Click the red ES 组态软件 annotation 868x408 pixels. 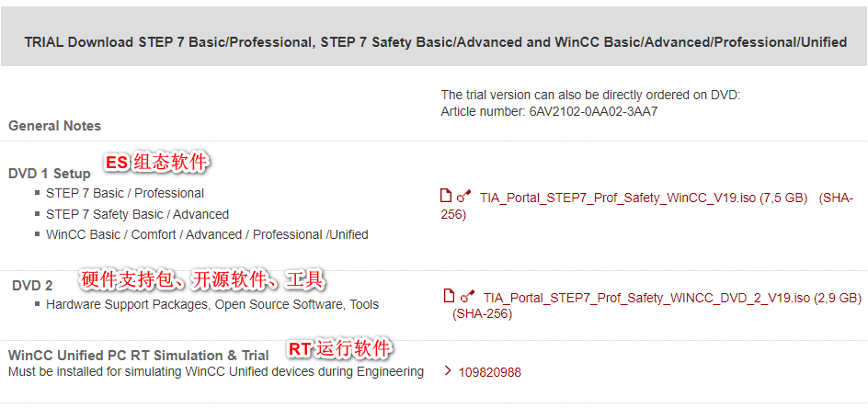click(156, 164)
